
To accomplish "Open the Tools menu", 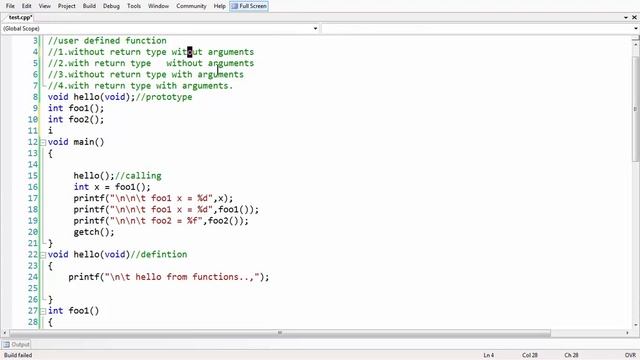I will [x=134, y=6].
